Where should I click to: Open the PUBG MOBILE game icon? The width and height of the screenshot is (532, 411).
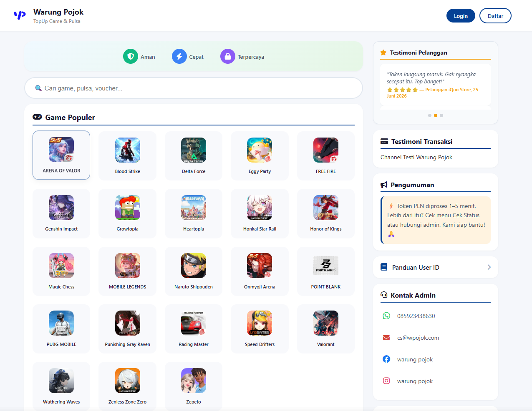[x=61, y=323]
